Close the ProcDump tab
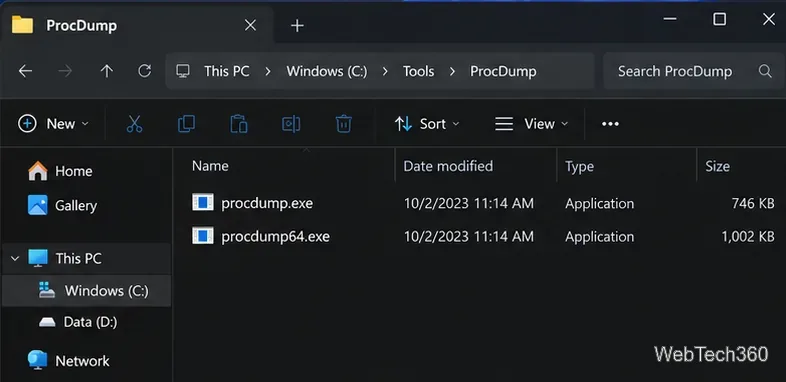The width and height of the screenshot is (786, 382). point(250,25)
